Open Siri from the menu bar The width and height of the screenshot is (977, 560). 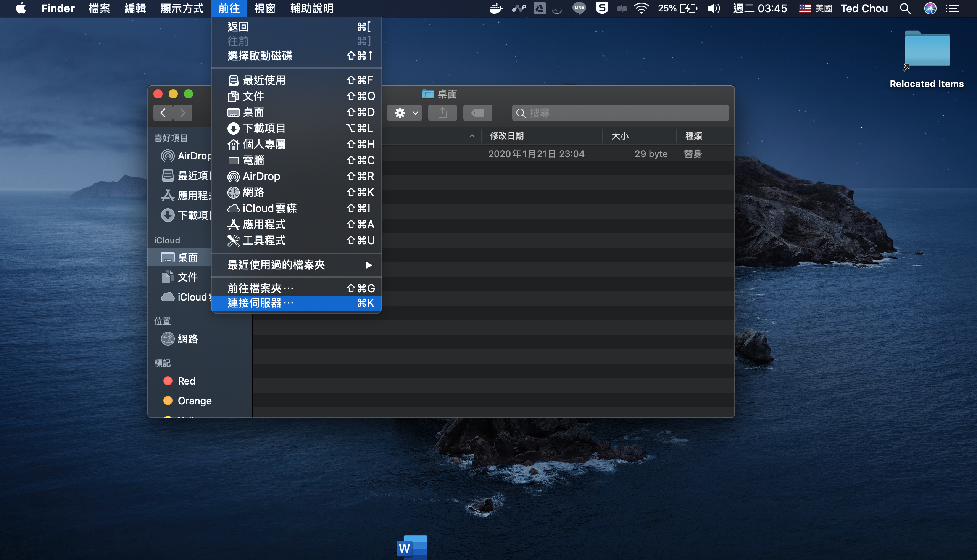[930, 8]
